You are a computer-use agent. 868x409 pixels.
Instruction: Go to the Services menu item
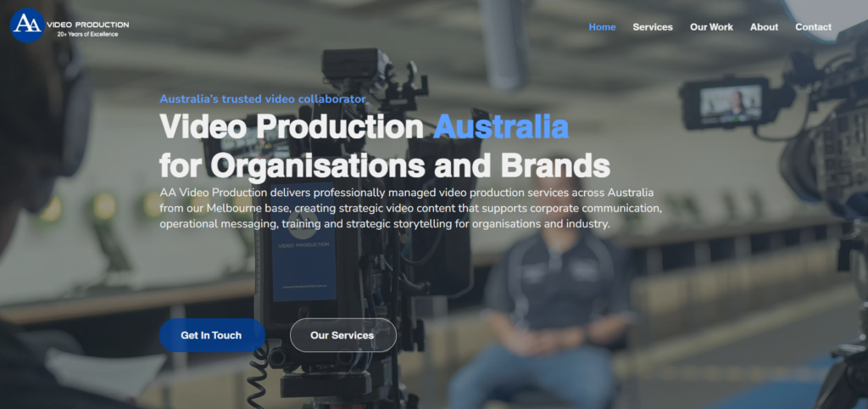pos(653,27)
